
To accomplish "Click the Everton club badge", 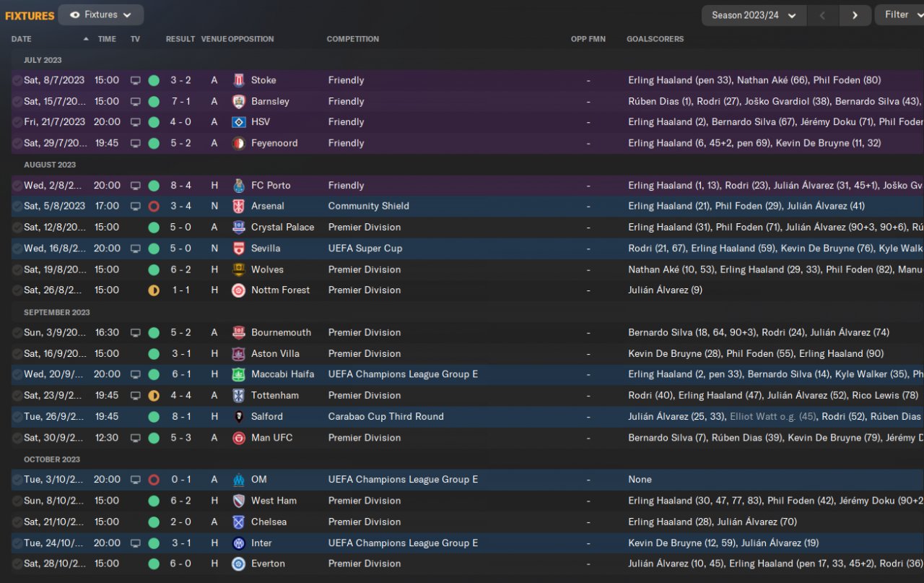I will coord(239,564).
